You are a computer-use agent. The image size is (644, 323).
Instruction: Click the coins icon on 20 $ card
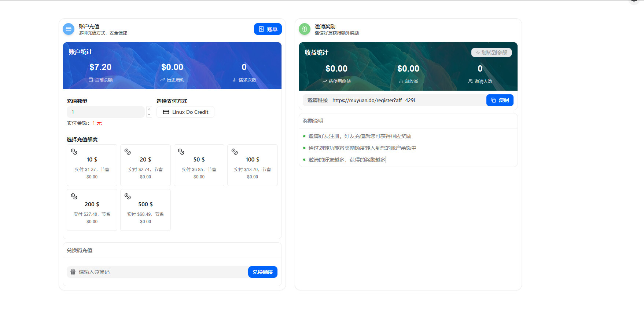click(x=128, y=152)
